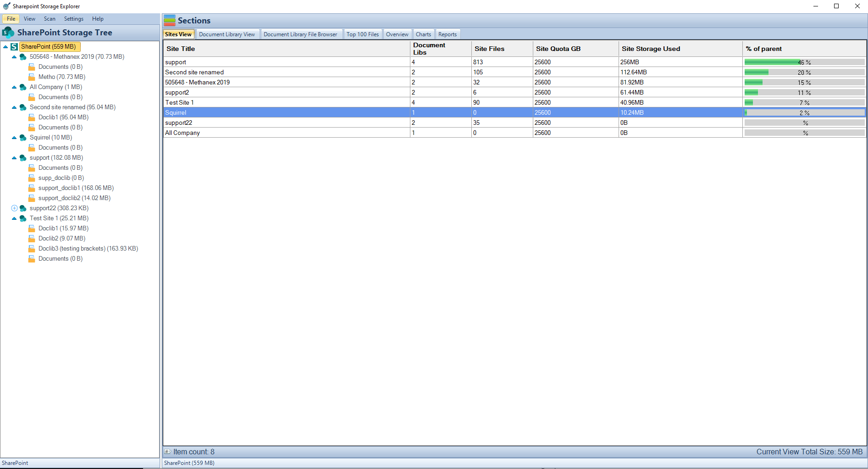Click the supp_doclib folder icon under support

pos(31,178)
